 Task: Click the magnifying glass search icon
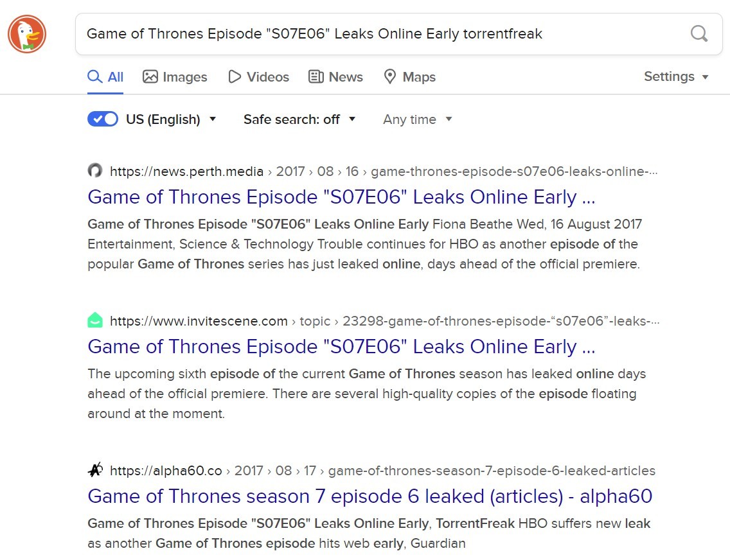[699, 33]
